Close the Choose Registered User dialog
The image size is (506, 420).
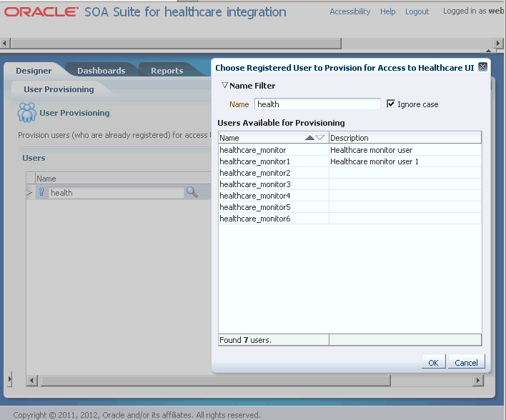click(482, 66)
